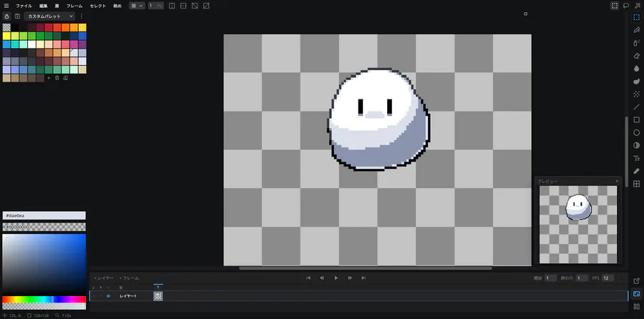The width and height of the screenshot is (644, 319).
Task: Select the transparent palette swatch
Action: click(6, 27)
